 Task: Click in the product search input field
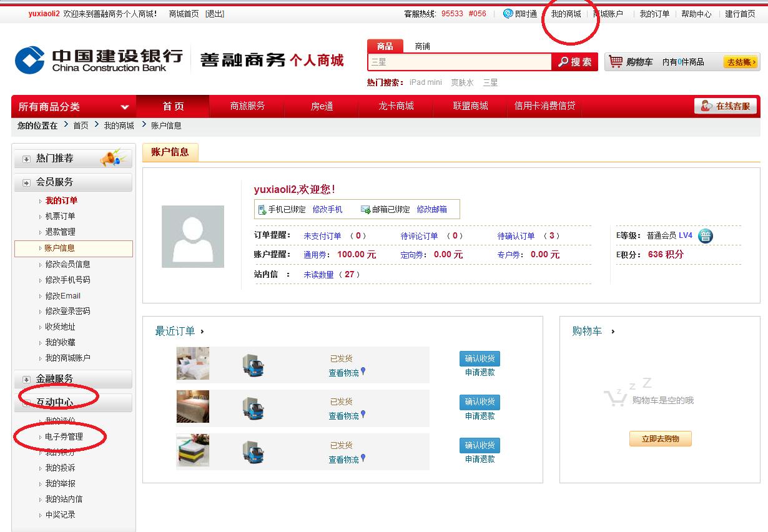tap(460, 62)
